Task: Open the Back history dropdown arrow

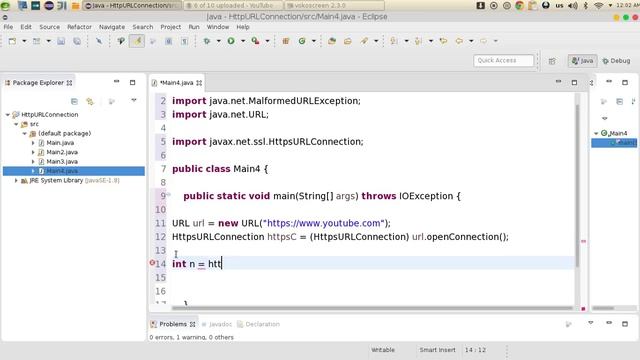Action: click(x=471, y=41)
